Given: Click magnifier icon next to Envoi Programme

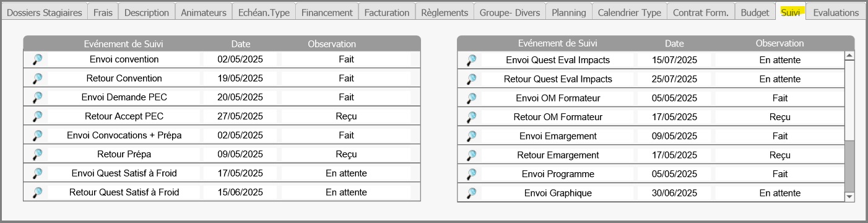Looking at the screenshot, I should [x=471, y=174].
